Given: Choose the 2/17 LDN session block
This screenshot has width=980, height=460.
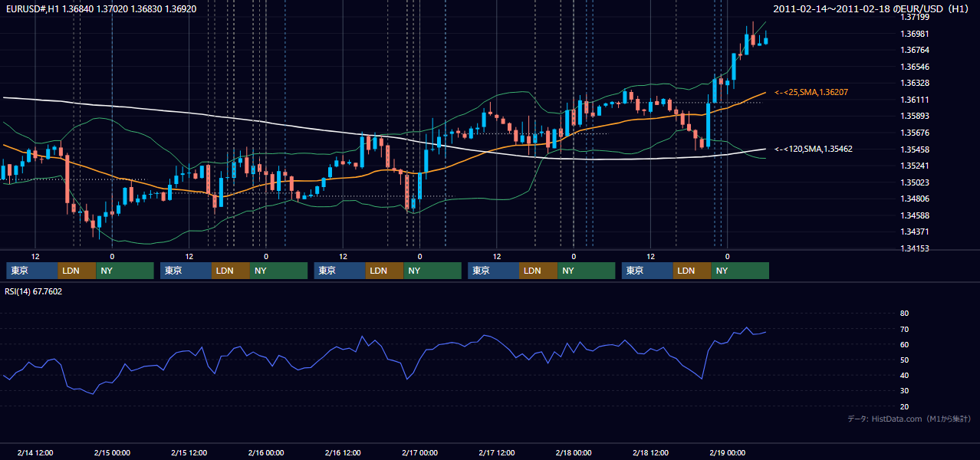Looking at the screenshot, I should [538, 271].
